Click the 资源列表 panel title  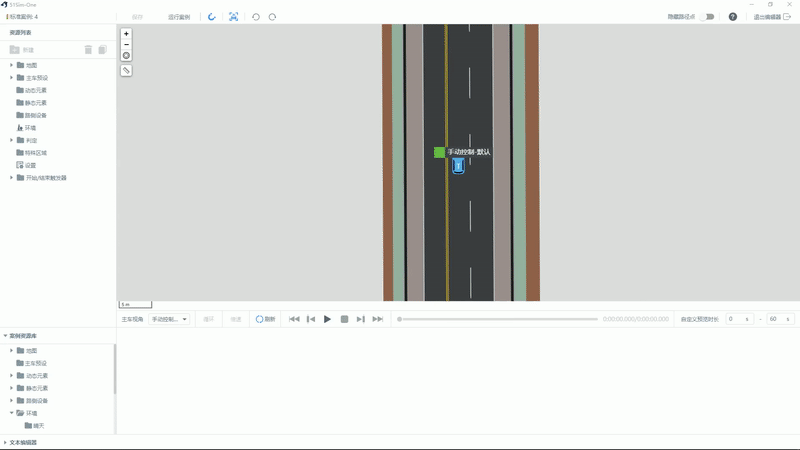[20, 32]
